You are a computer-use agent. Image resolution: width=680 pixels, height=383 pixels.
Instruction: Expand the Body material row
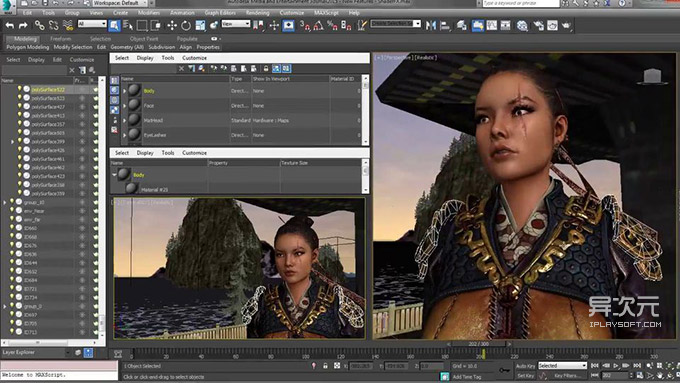coord(124,91)
